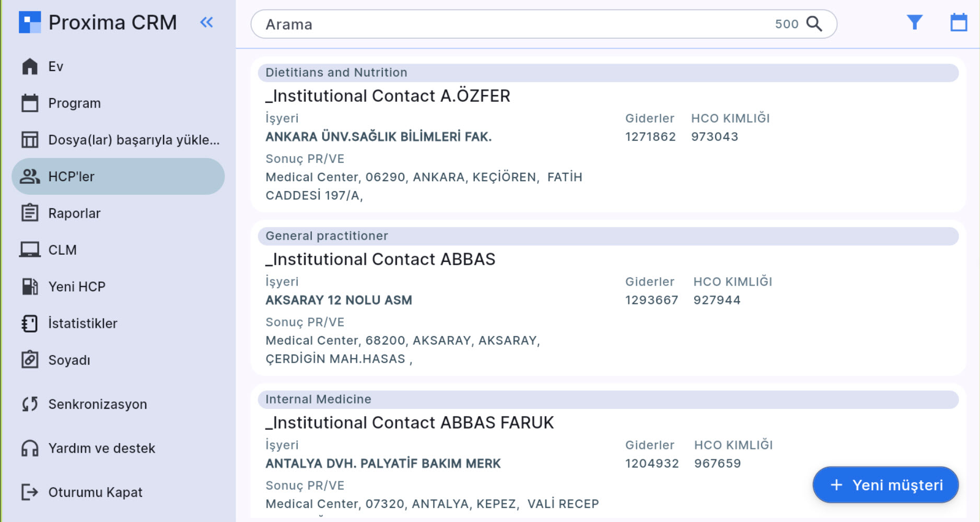The image size is (980, 522).
Task: Open the Soyadı sidebar item
Action: coord(69,360)
